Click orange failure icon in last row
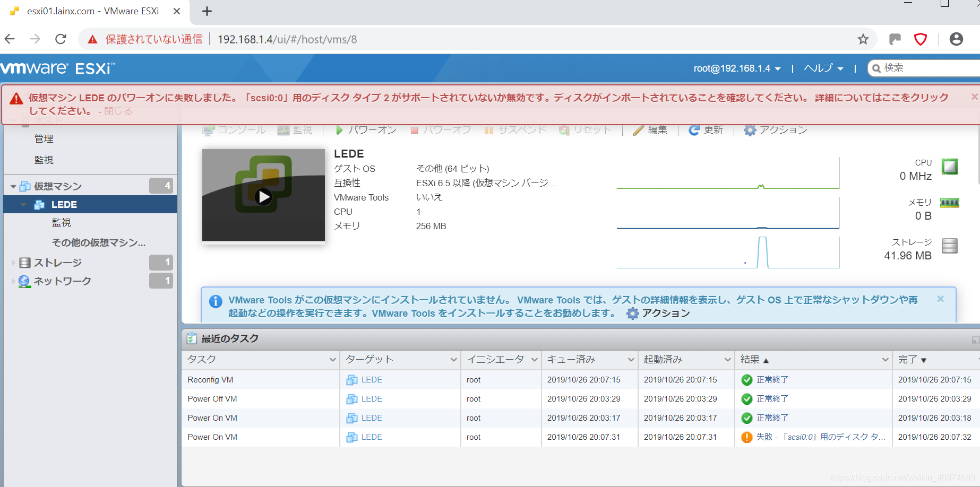The height and width of the screenshot is (487, 980). coord(746,437)
